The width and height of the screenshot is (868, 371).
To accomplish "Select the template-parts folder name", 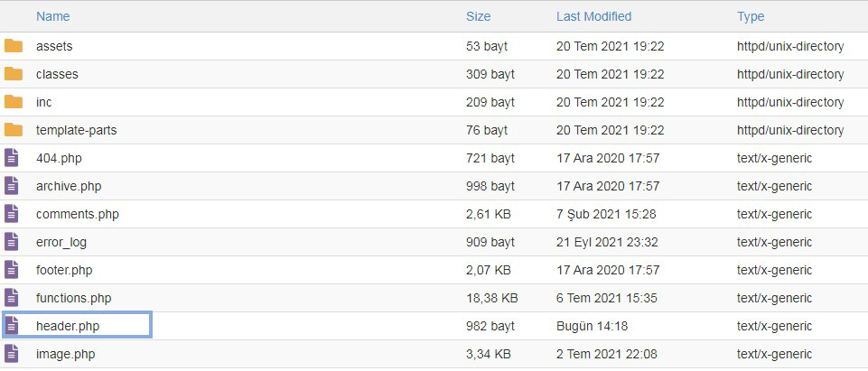I will [x=77, y=131].
